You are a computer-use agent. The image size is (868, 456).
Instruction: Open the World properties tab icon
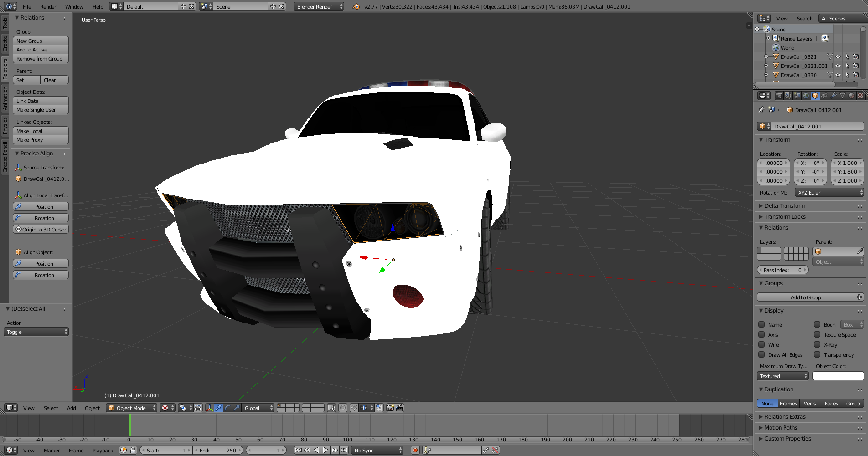(x=806, y=96)
